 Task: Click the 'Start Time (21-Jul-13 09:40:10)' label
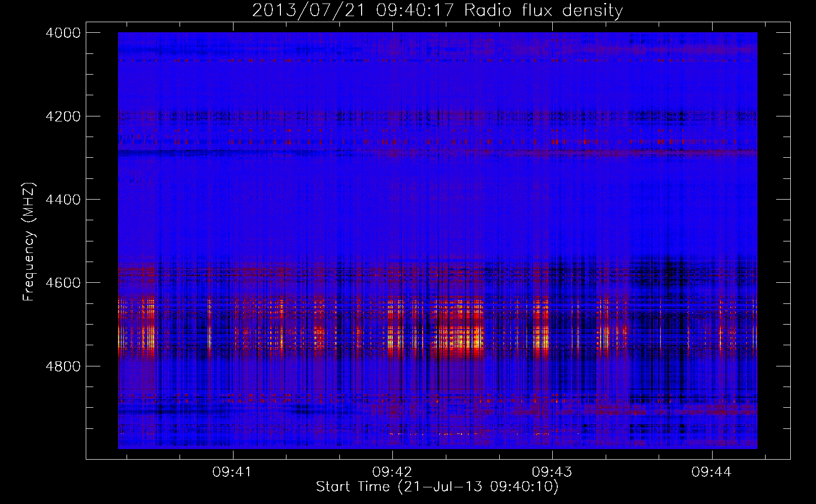[x=437, y=487]
